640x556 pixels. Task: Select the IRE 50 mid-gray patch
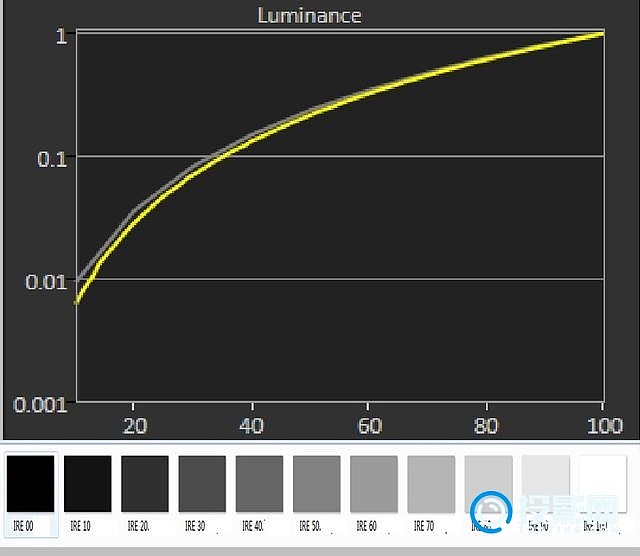[317, 485]
